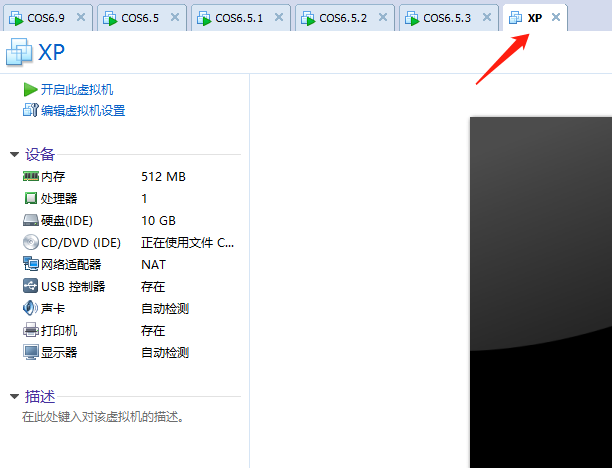Select the CD/DVD (IDE) device label
612x468 pixels.
click(81, 243)
